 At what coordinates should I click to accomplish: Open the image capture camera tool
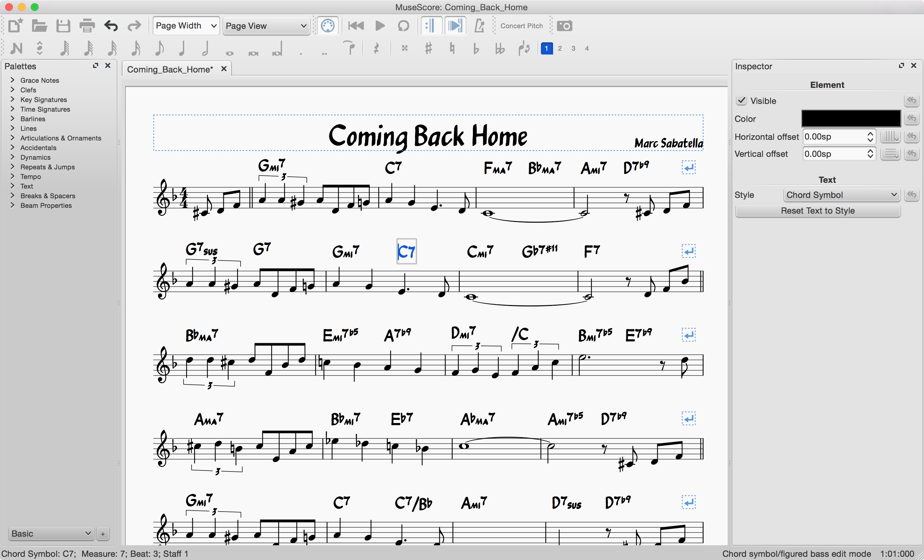click(564, 26)
